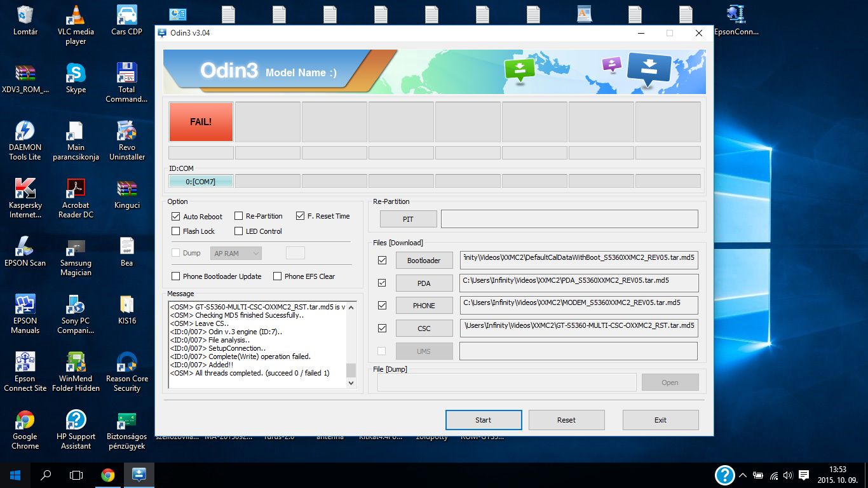Viewport: 868px width, 488px height.
Task: Select the 0:[COM7] port slot
Action: pos(201,182)
